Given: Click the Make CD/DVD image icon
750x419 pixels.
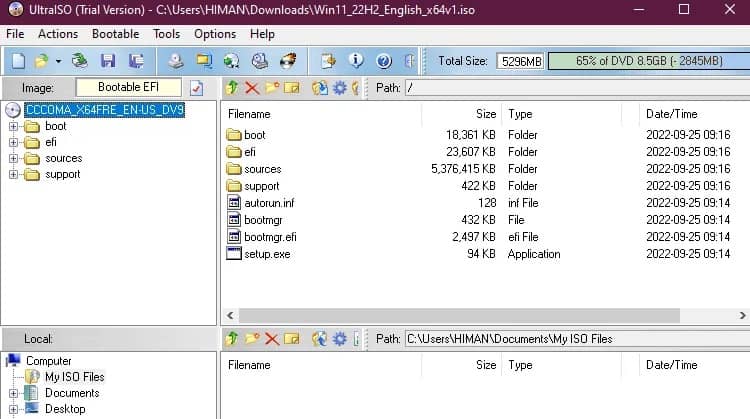Looking at the screenshot, I should [x=176, y=61].
